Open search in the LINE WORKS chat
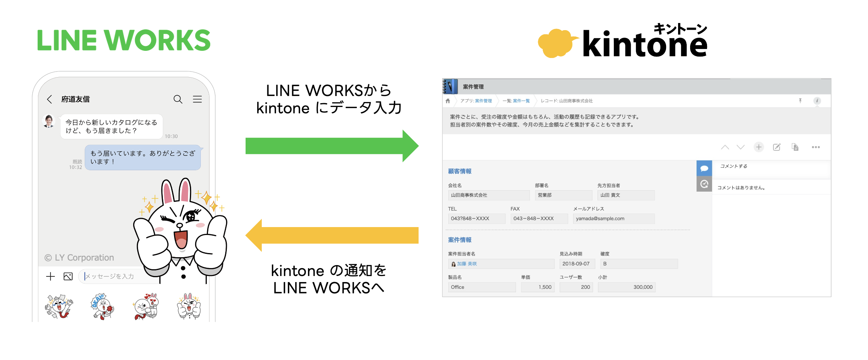868x360 pixels. point(178,99)
